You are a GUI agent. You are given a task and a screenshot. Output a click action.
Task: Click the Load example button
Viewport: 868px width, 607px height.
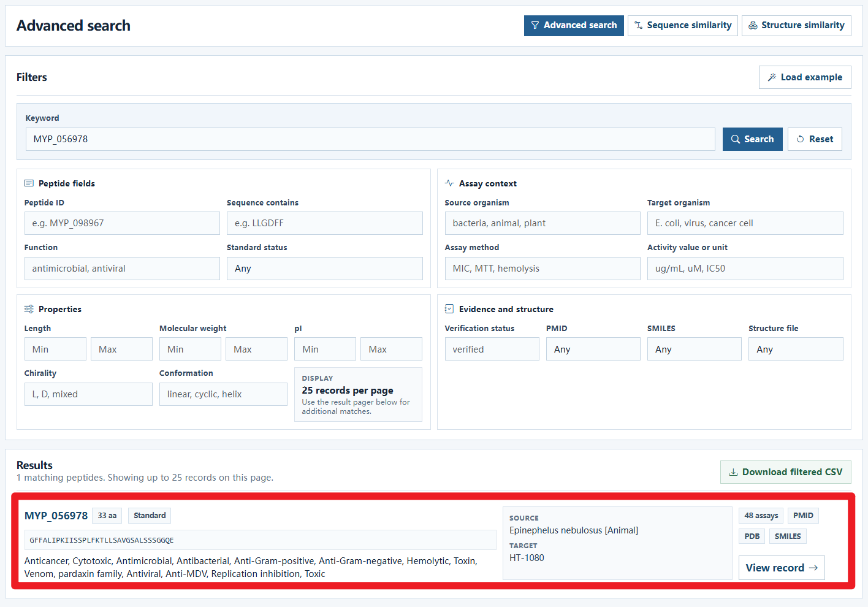805,77
